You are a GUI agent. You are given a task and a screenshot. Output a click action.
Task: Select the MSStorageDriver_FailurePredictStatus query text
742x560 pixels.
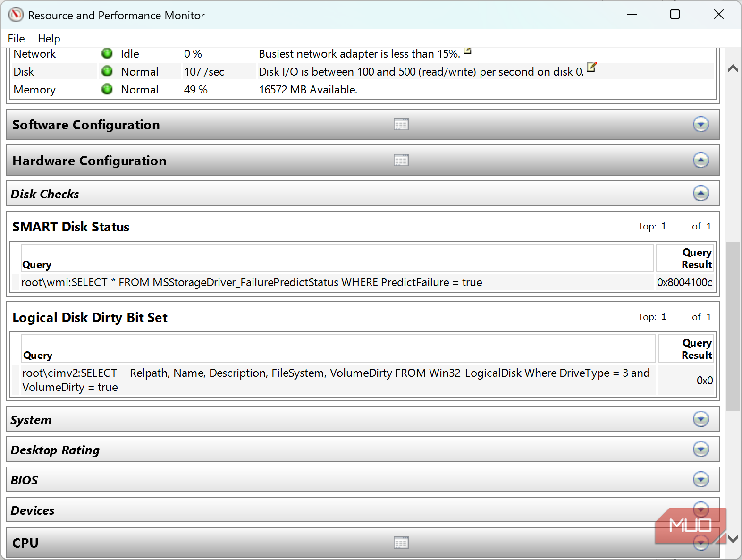click(252, 282)
